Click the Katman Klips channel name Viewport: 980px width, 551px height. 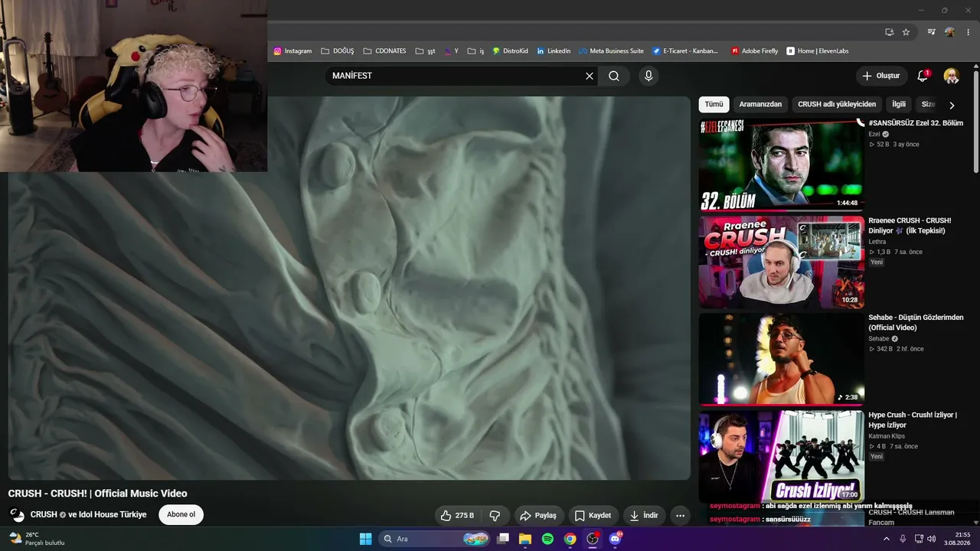point(887,436)
